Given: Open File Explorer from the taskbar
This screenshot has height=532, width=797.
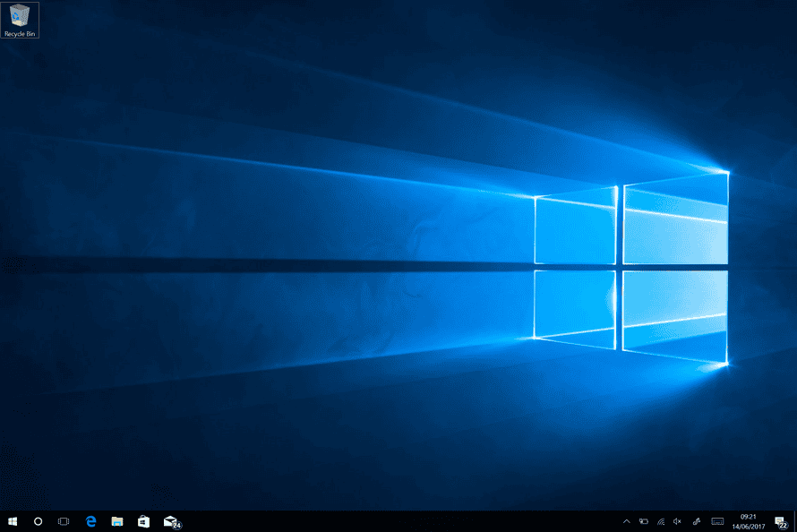Looking at the screenshot, I should [x=116, y=520].
